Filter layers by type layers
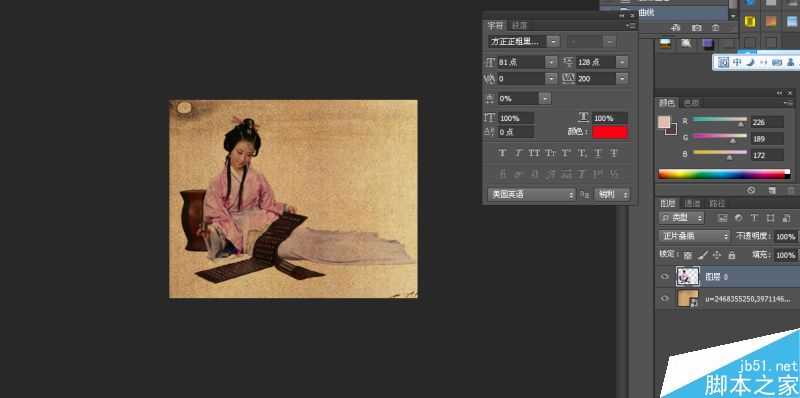800x398 pixels. click(x=754, y=218)
